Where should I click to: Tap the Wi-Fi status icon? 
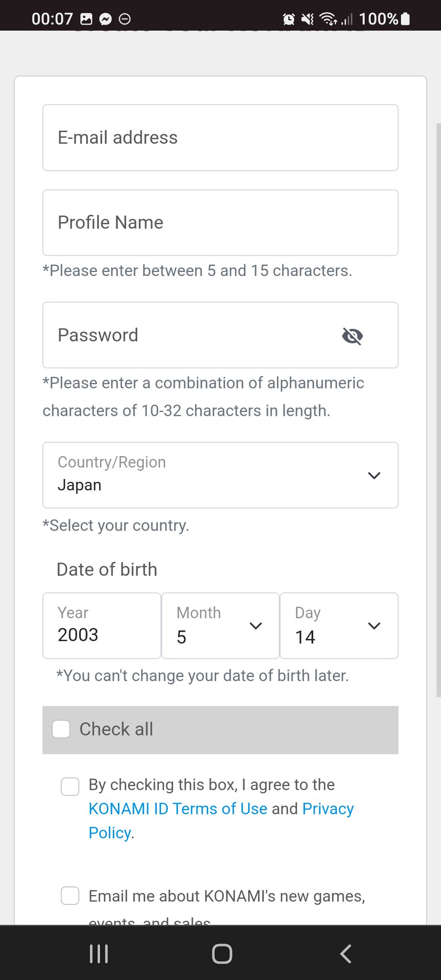(328, 19)
